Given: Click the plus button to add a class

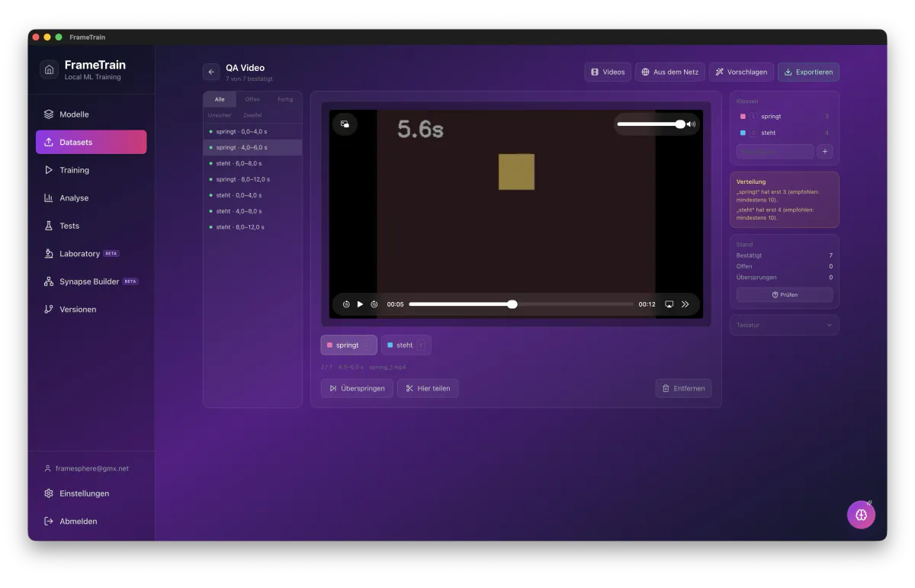Looking at the screenshot, I should (825, 151).
